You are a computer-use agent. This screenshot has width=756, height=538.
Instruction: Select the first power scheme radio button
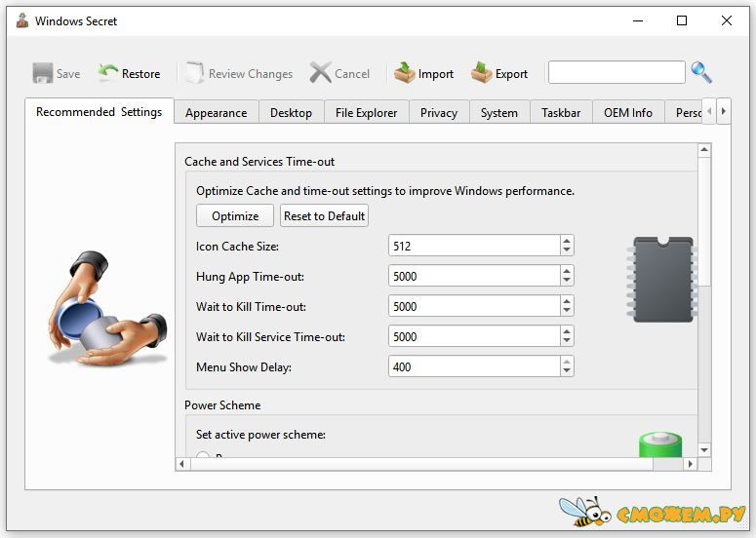[203, 454]
